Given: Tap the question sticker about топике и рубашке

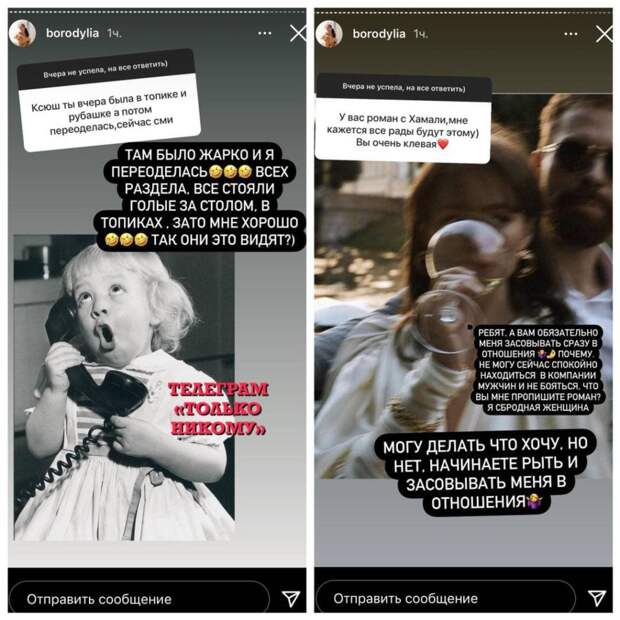Looking at the screenshot, I should [x=109, y=100].
